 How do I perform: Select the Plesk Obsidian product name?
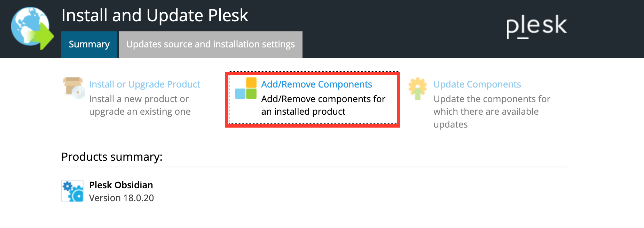[121, 185]
